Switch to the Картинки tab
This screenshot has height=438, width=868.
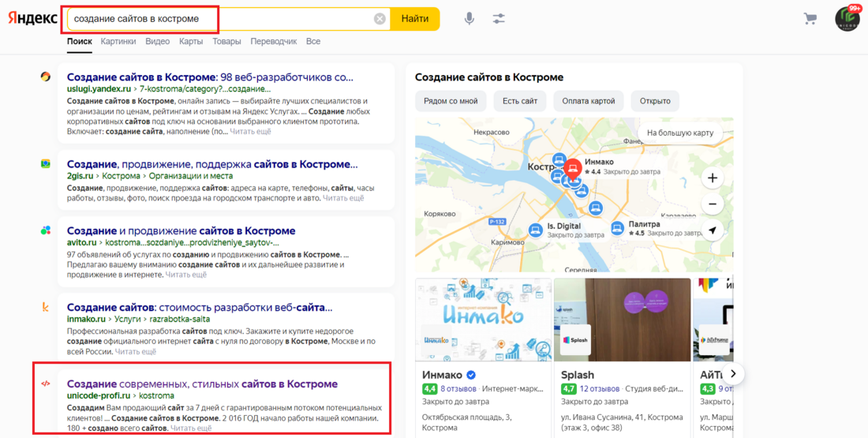pos(118,42)
